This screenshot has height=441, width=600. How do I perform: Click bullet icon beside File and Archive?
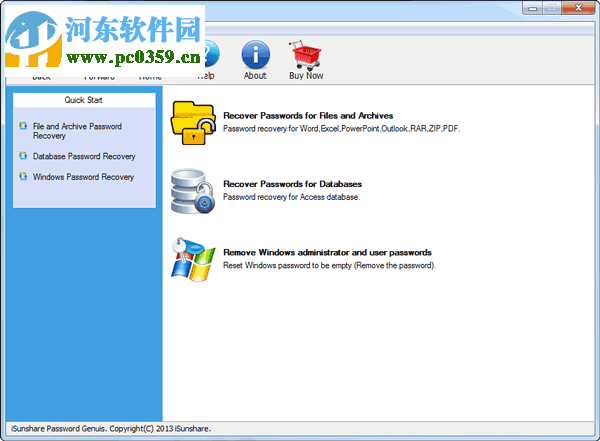point(23,126)
